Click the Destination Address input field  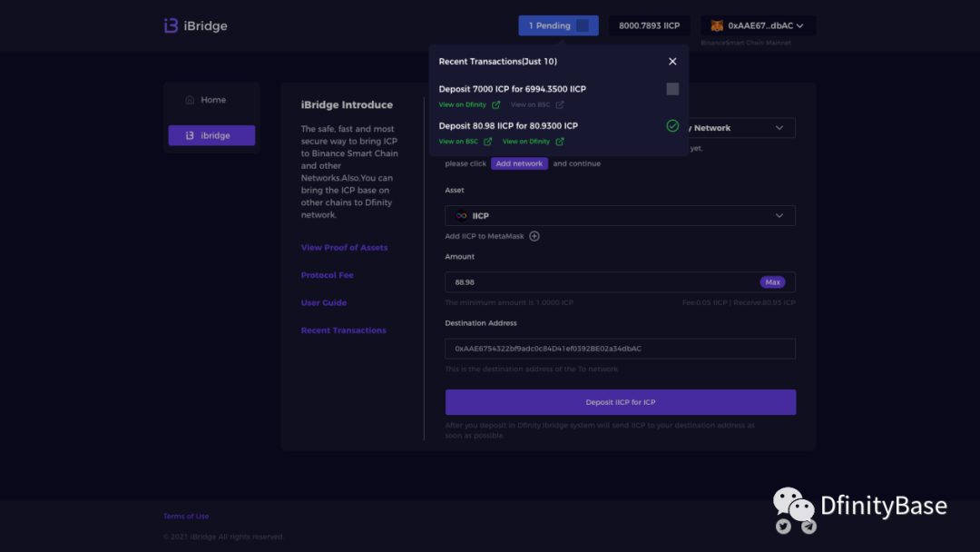[x=620, y=349]
